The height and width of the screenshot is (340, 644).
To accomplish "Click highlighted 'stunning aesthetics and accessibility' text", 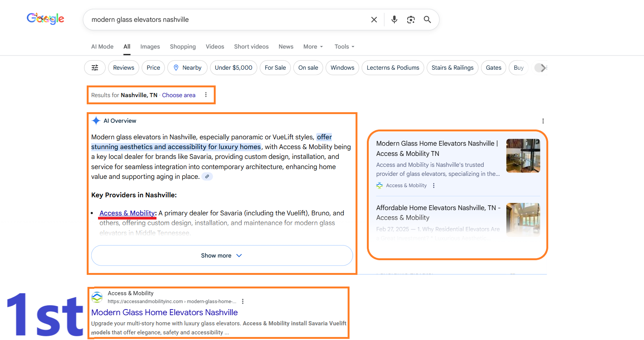I will coord(176,147).
